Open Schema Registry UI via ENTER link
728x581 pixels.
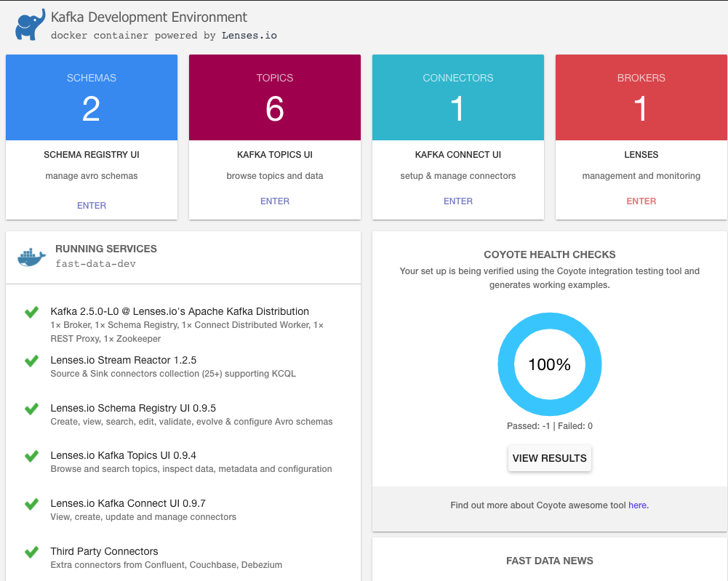pos(92,206)
